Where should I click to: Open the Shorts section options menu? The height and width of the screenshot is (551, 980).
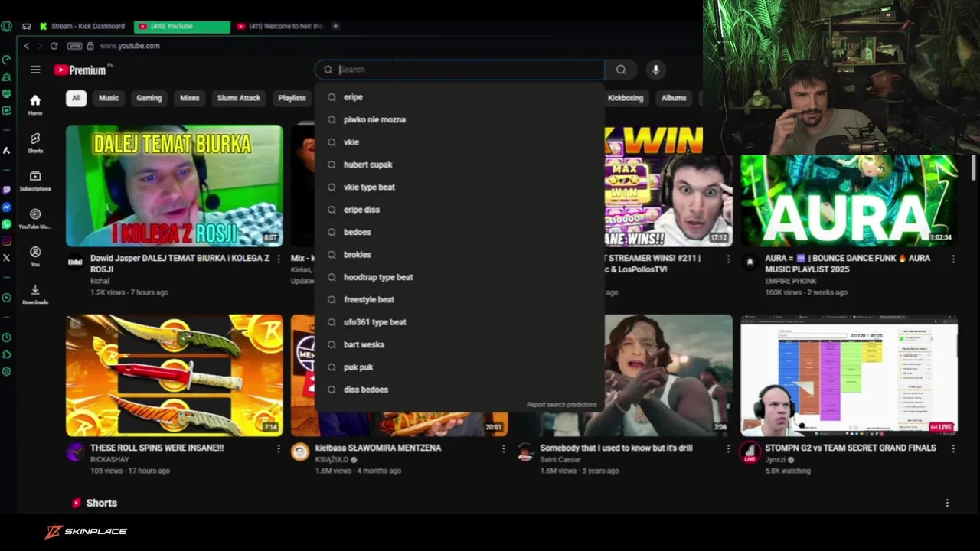tap(947, 503)
